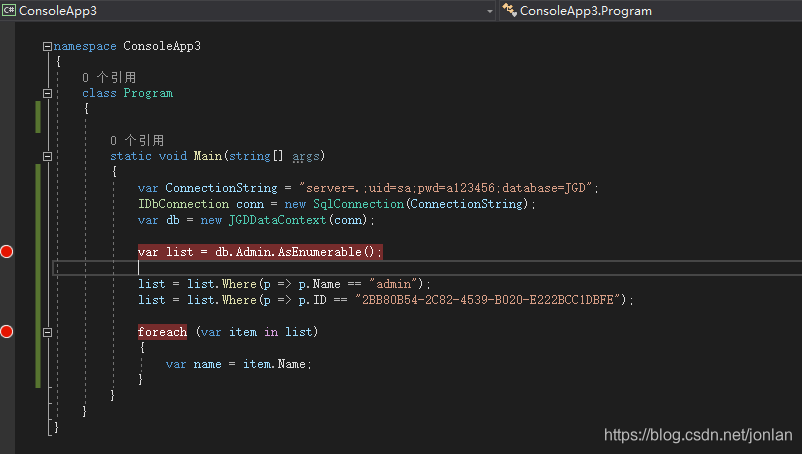The image size is (802, 454).
Task: Click the namespace keyword
Action: click(x=85, y=46)
